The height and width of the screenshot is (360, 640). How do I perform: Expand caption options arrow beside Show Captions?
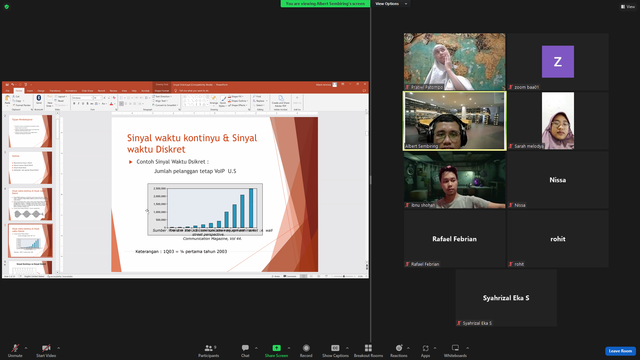(x=347, y=348)
